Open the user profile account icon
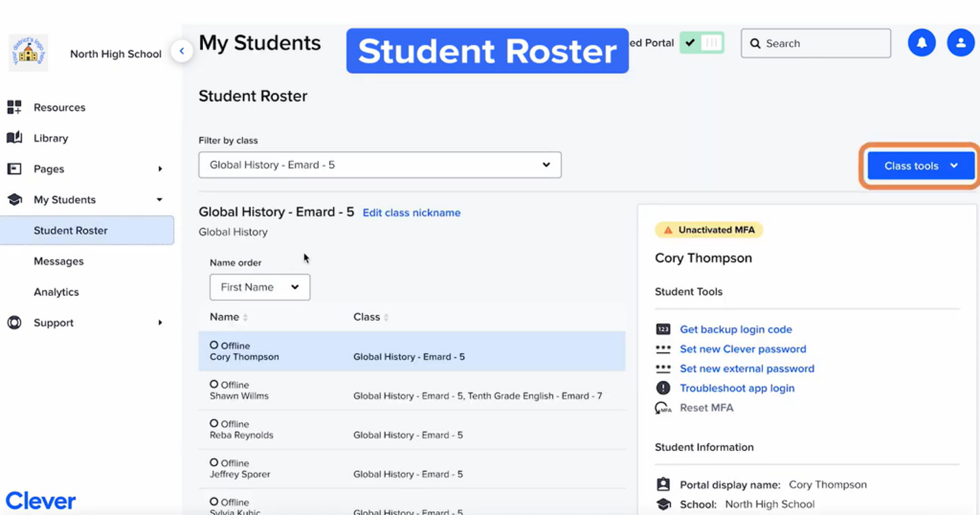The image size is (980, 515). point(960,43)
